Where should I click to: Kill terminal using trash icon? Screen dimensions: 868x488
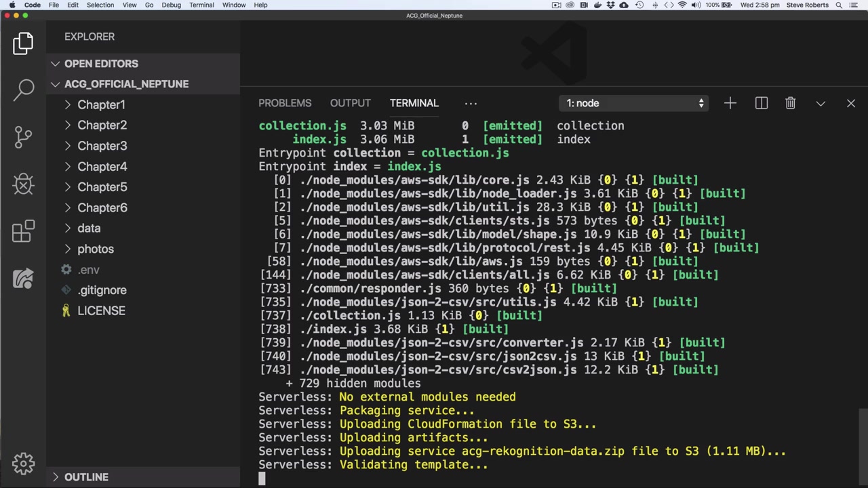(x=790, y=103)
